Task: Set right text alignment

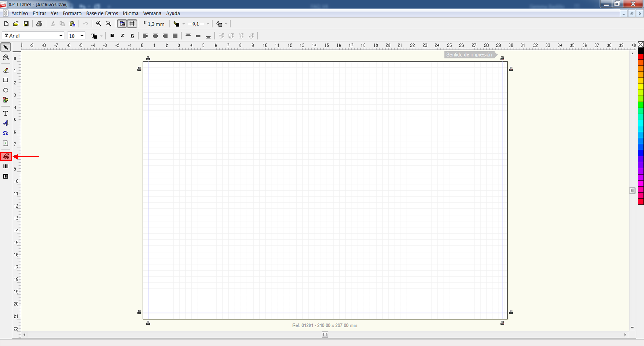Action: (165, 36)
